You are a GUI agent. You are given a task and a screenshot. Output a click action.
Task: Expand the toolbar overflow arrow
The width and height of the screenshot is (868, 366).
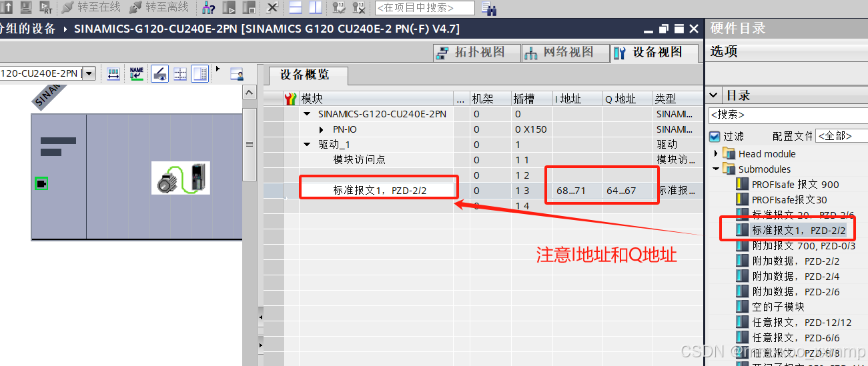coord(218,69)
